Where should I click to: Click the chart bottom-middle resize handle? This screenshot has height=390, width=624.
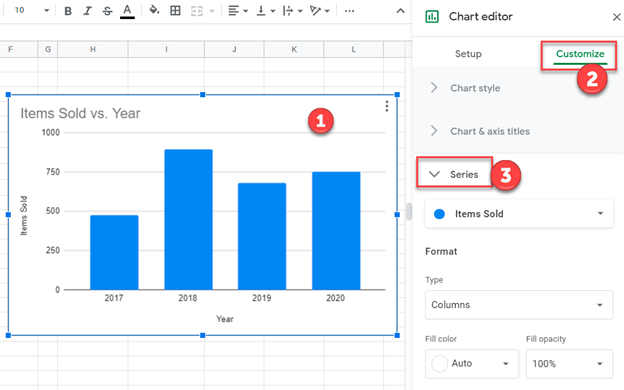pos(203,335)
